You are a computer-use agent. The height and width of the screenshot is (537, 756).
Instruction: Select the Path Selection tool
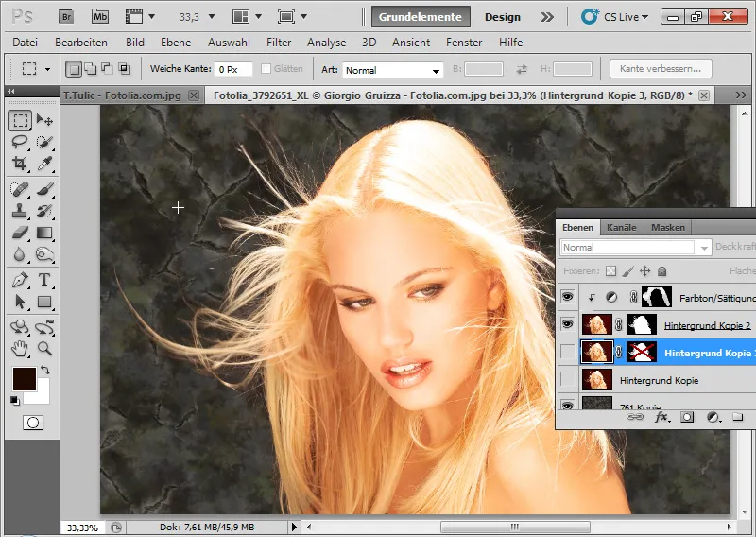20,302
